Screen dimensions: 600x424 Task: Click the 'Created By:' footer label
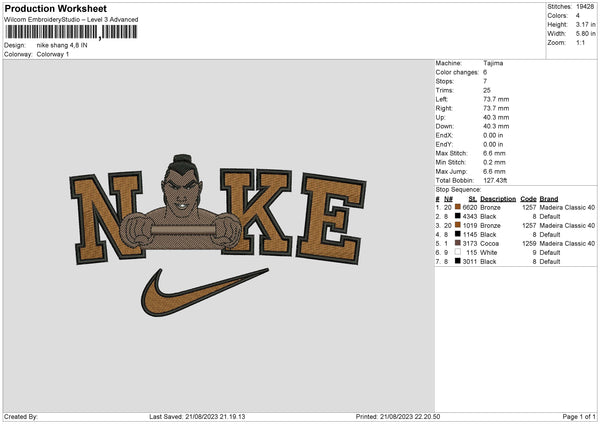(x=21, y=417)
